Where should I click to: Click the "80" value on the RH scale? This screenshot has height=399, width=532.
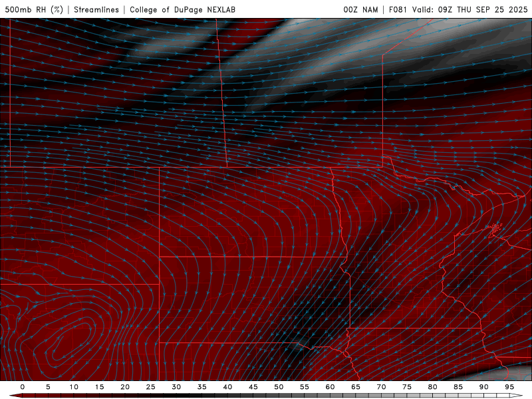[x=432, y=387]
